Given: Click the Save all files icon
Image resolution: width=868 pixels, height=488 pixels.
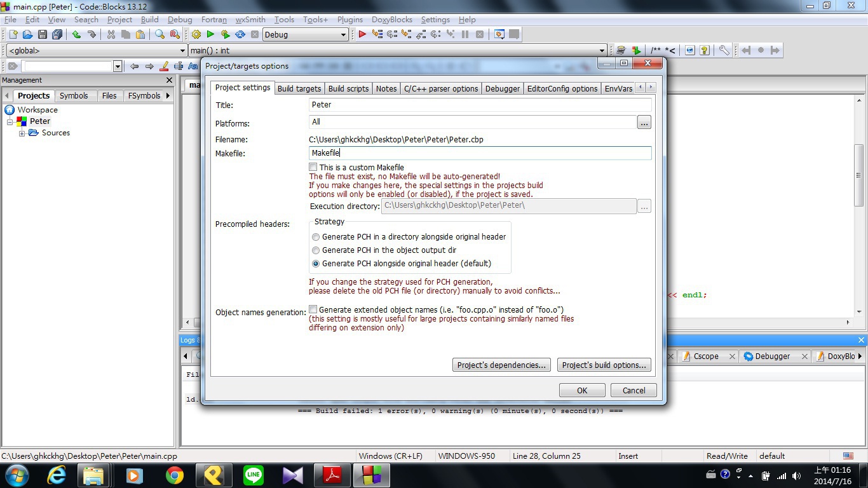Looking at the screenshot, I should [x=57, y=34].
